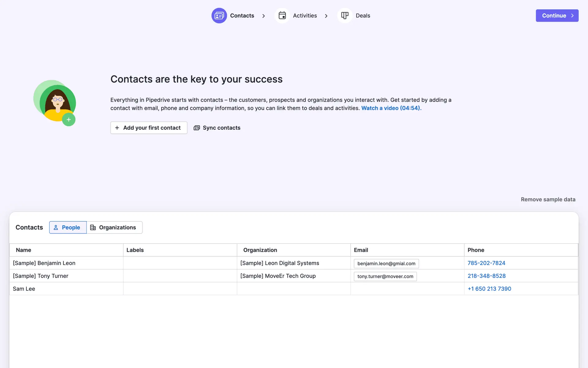588x368 pixels.
Task: Click the green plus avatar badge
Action: pyautogui.click(x=69, y=120)
